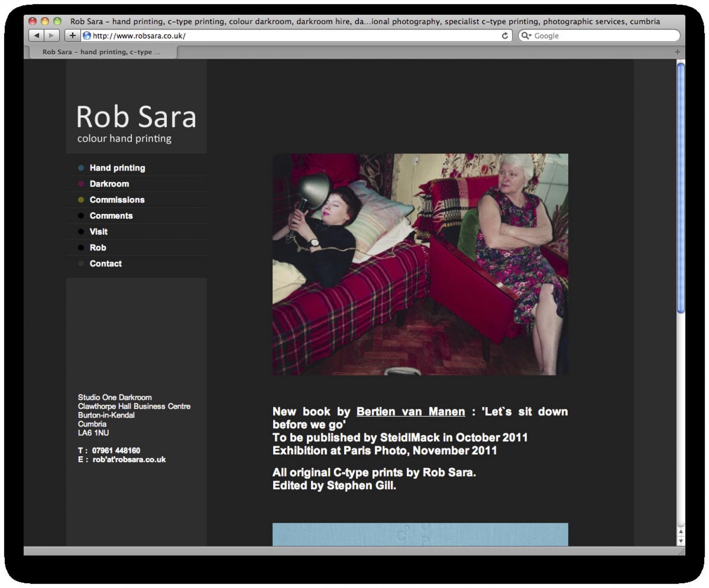Viewport: 709px width, 588px height.
Task: Open a new tab with plus icon
Action: pyautogui.click(x=677, y=52)
